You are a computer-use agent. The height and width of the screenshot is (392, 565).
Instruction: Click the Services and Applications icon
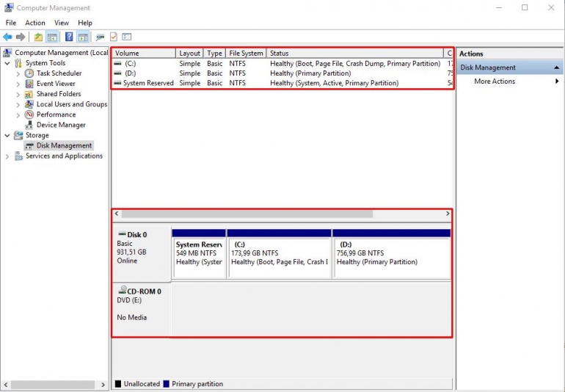click(18, 156)
